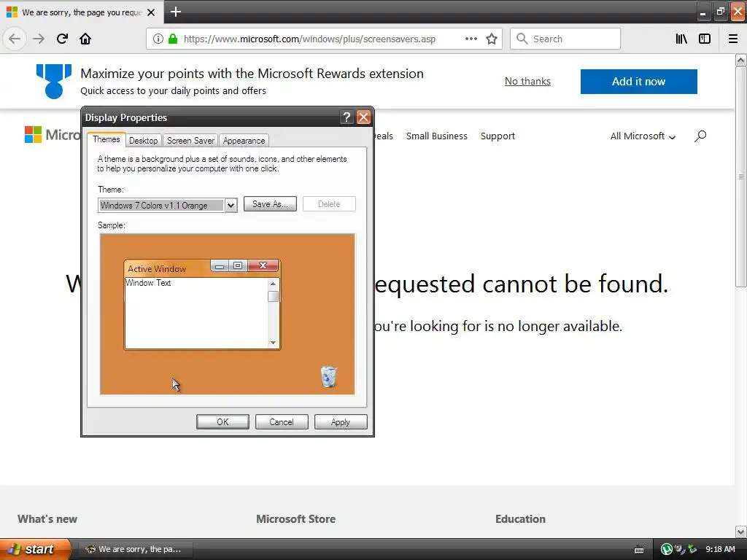747x560 pixels.
Task: Click the Microsoft Rewards badge icon
Action: coord(54,82)
